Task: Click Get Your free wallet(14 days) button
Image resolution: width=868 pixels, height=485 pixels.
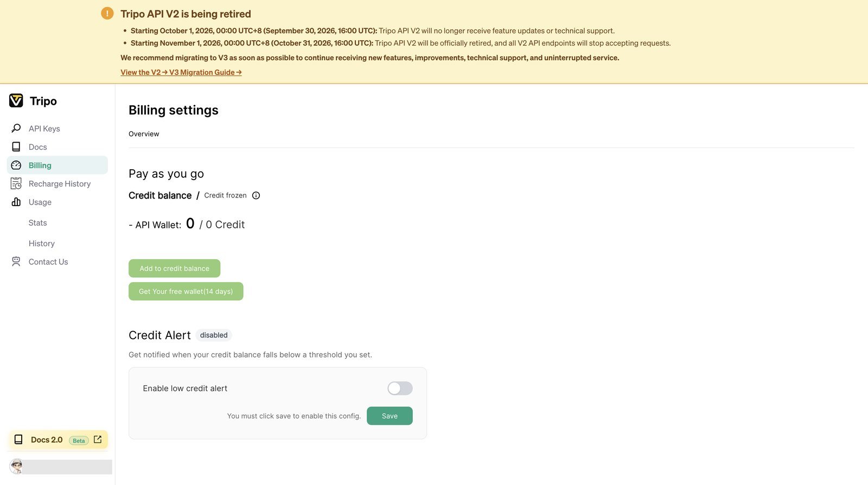Action: pos(186,291)
